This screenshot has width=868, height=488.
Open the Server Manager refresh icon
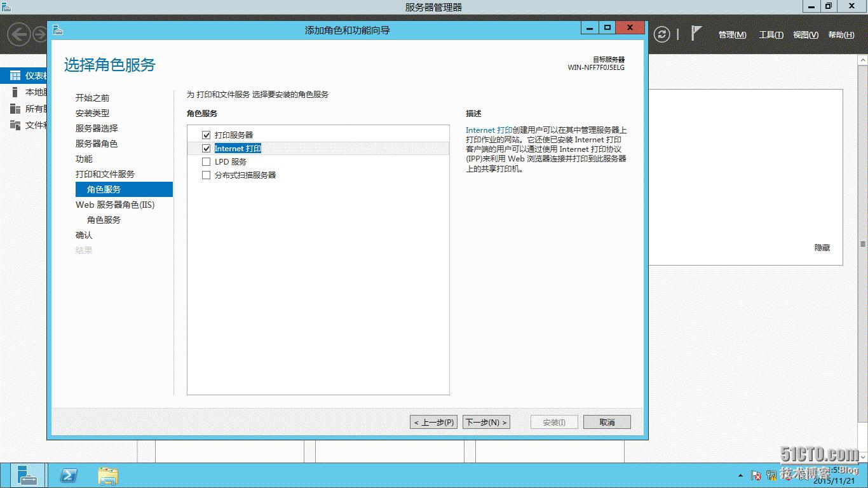(663, 35)
